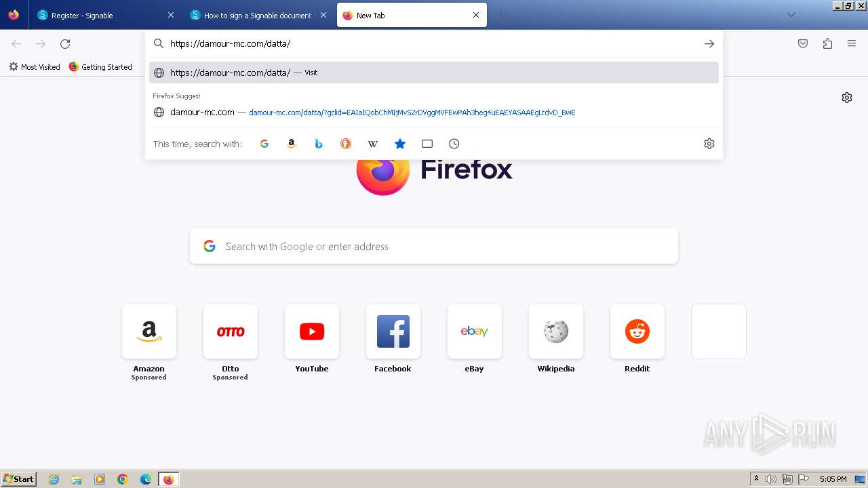Go forward to next page
The width and height of the screenshot is (868, 488).
point(41,43)
